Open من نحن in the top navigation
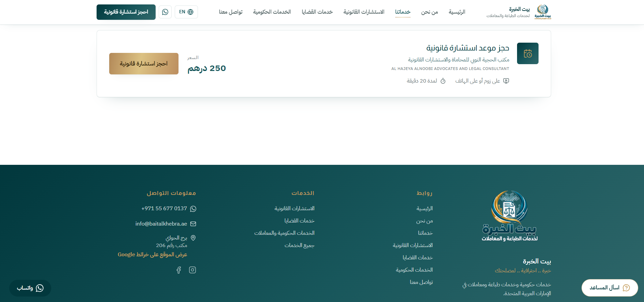This screenshot has width=644, height=302. [429, 12]
